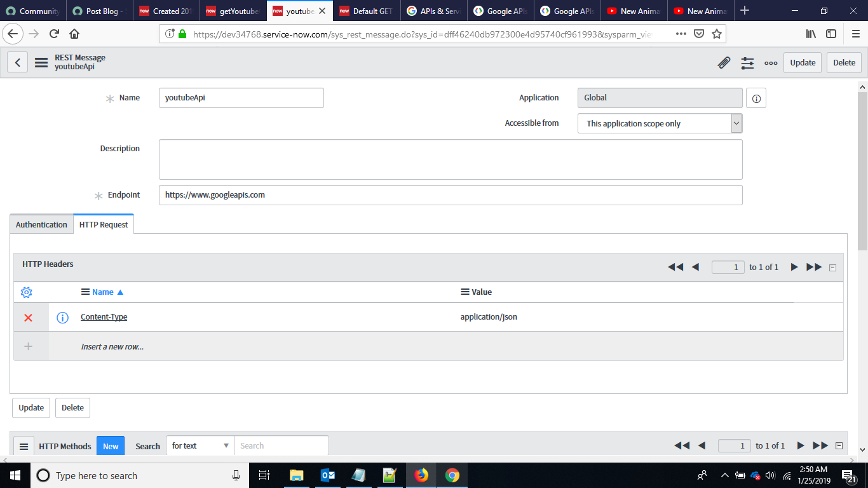Image resolution: width=868 pixels, height=488 pixels.
Task: Jump to last HTTP Headers page
Action: [814, 267]
